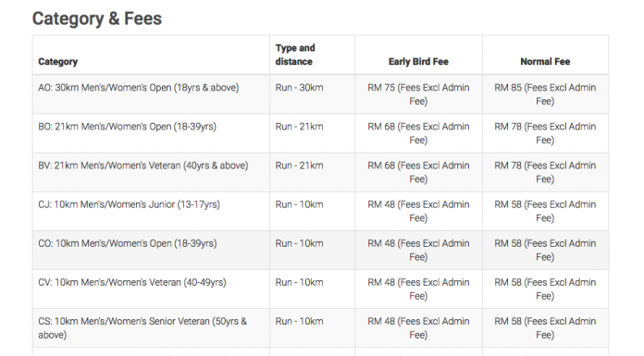644x356 pixels.
Task: Click Run - 10km cell in CS row
Action: pos(299,321)
